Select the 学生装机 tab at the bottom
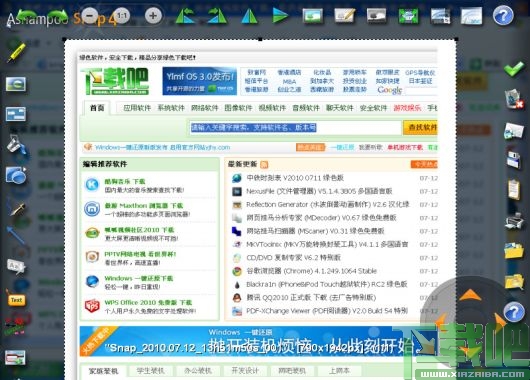 (150, 371)
